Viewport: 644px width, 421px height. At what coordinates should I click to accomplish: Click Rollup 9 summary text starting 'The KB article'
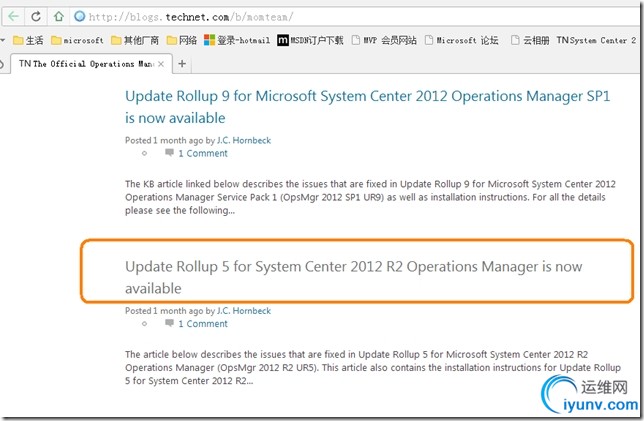370,197
